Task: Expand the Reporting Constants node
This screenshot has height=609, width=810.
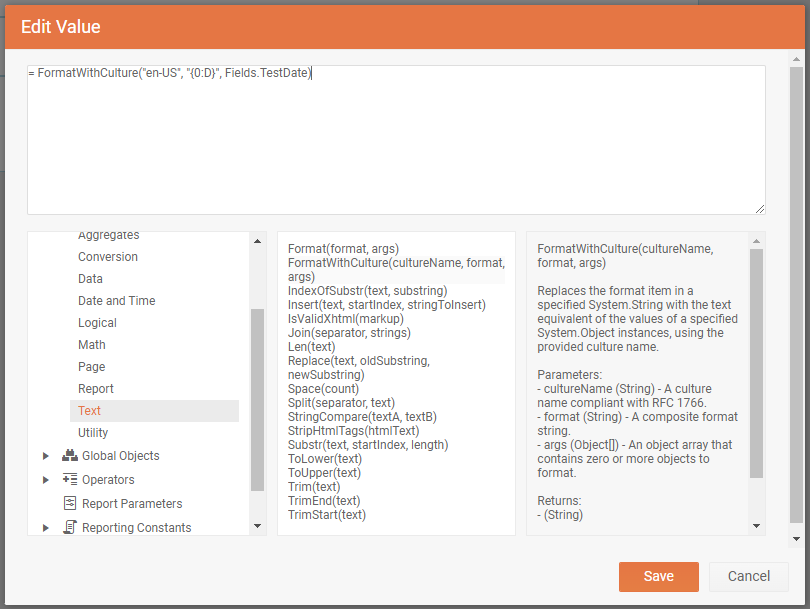Action: 46,527
